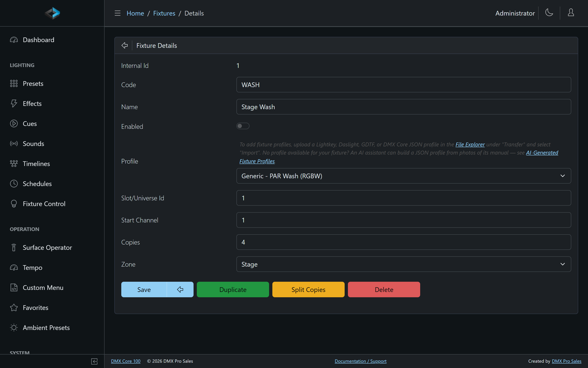Click the Start Channel input field

click(404, 220)
